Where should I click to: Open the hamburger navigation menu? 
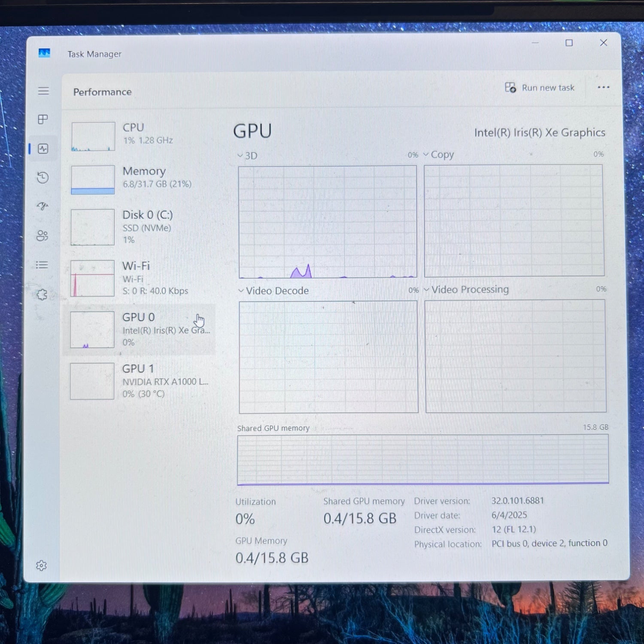(x=43, y=91)
